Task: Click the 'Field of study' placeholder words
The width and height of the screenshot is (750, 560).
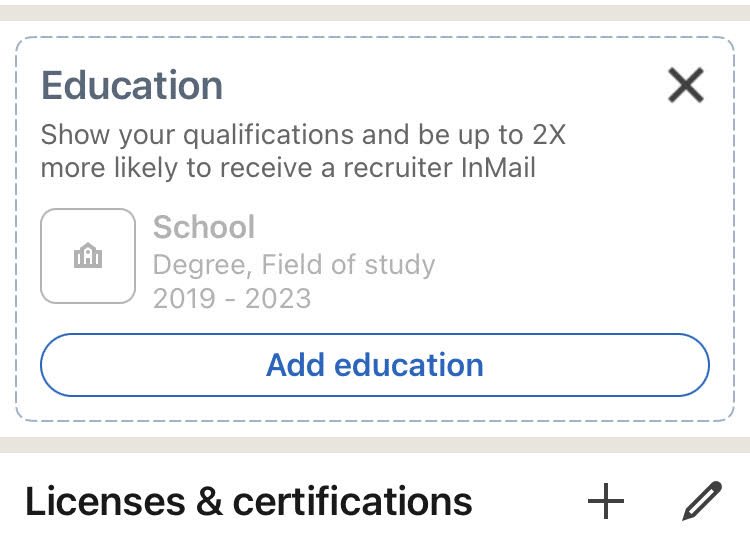Action: (x=348, y=264)
